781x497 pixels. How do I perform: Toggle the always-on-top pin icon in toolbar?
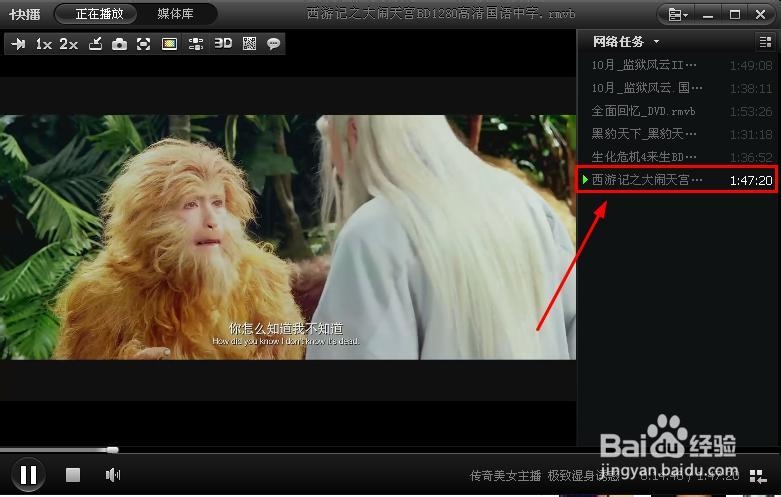click(18, 44)
